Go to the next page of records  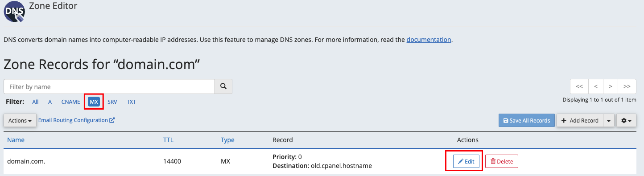(x=611, y=86)
